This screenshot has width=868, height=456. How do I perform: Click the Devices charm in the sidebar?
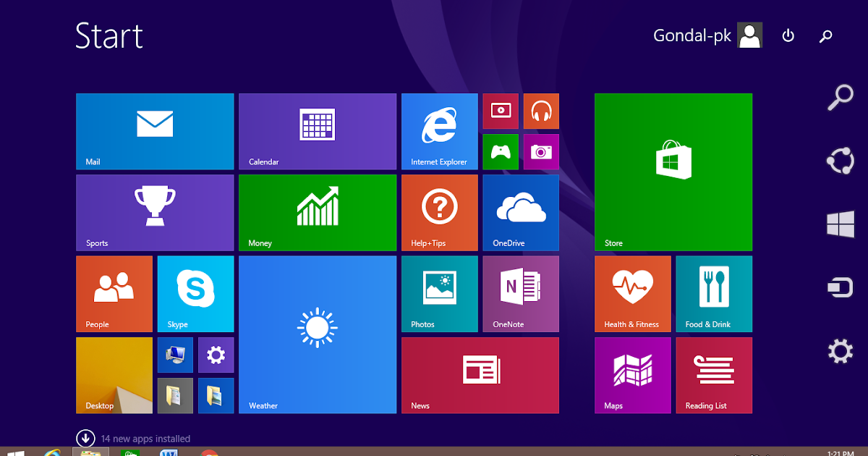tap(840, 288)
